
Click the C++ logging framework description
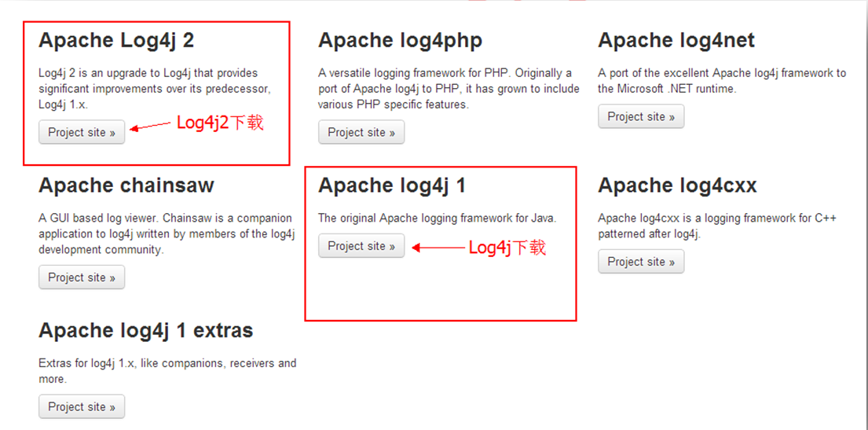click(x=717, y=226)
